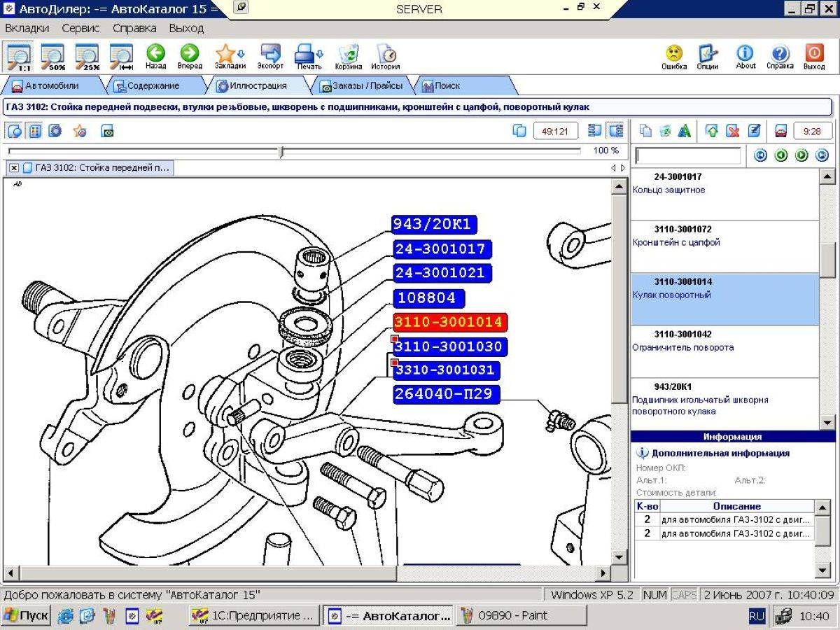
Task: Open the Закладки bookmarks star icon
Action: coord(225,55)
